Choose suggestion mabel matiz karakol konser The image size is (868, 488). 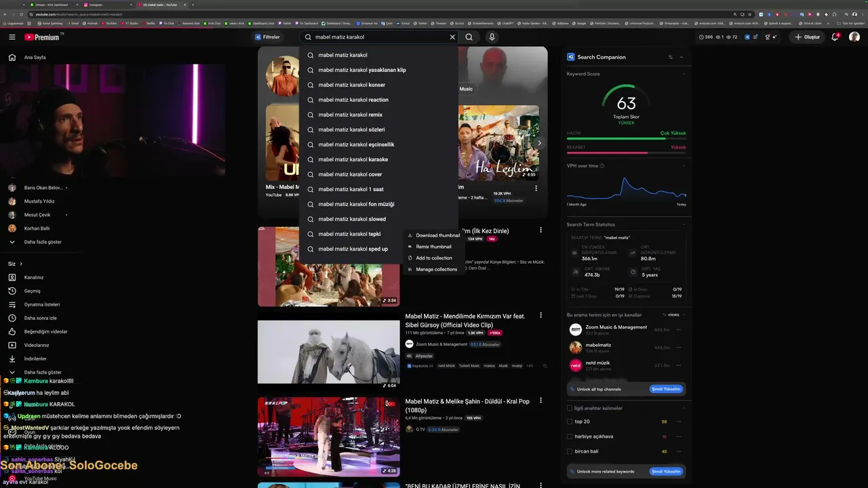378,85
